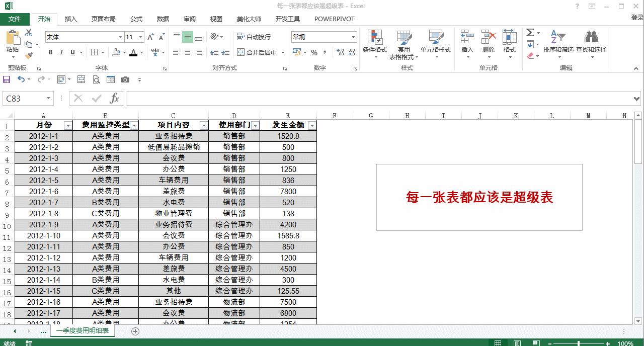Open the filter arrow on 发生金额 column
The image size is (644, 346).
311,125
